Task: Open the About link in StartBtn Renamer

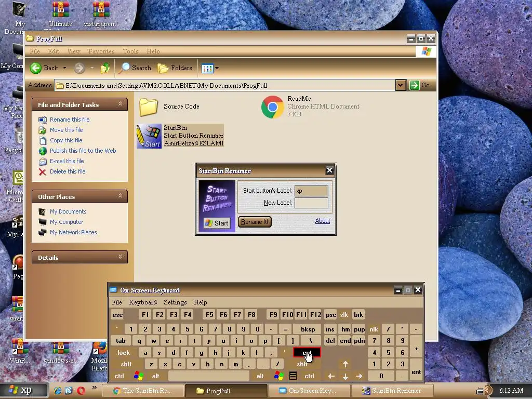Action: [322, 221]
